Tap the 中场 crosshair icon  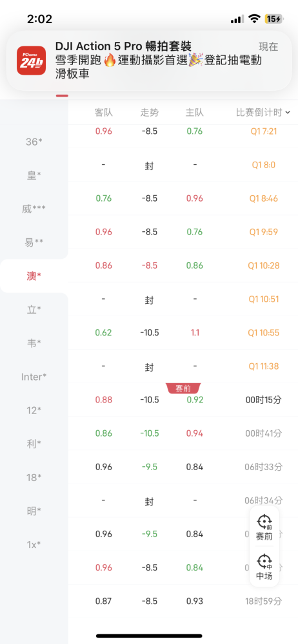pos(264,561)
